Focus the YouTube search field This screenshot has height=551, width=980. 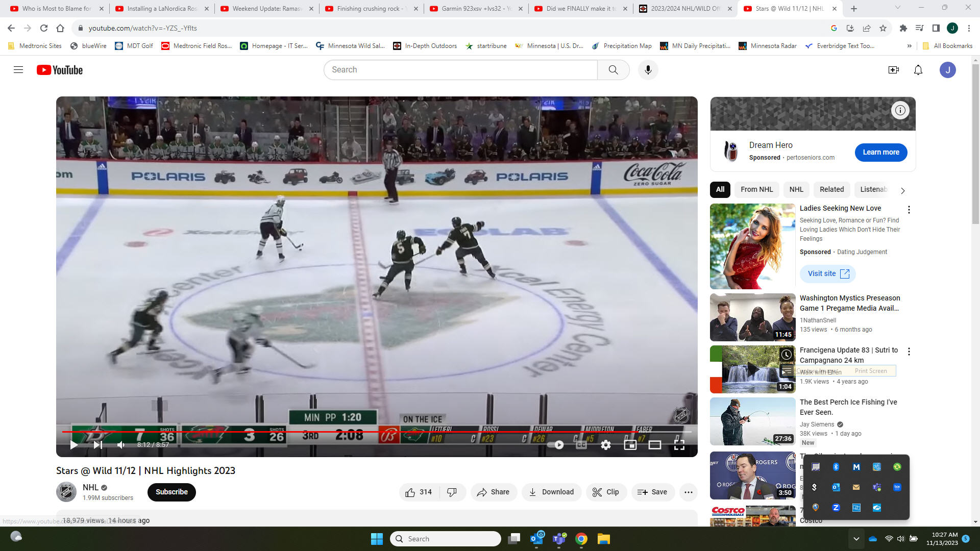[x=460, y=70]
